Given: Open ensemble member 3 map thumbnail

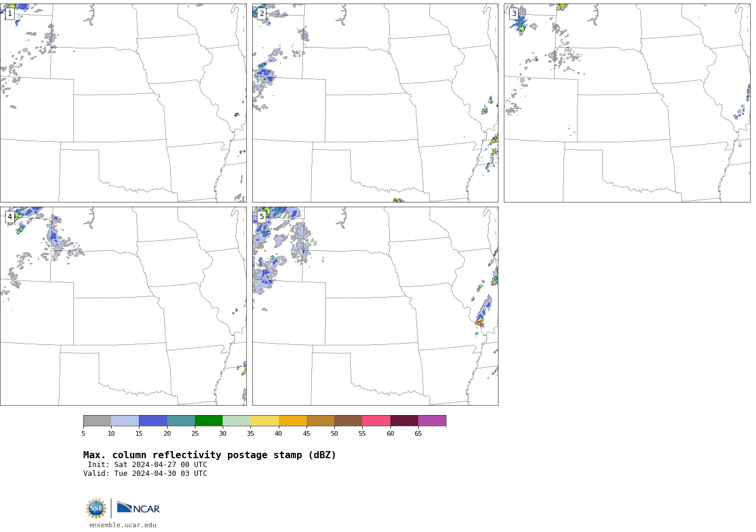Looking at the screenshot, I should pyautogui.click(x=627, y=103).
